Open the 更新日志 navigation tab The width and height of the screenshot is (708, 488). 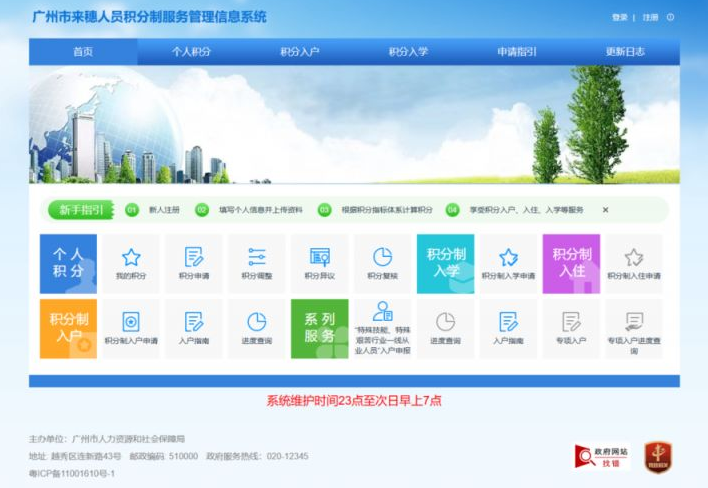tap(625, 52)
